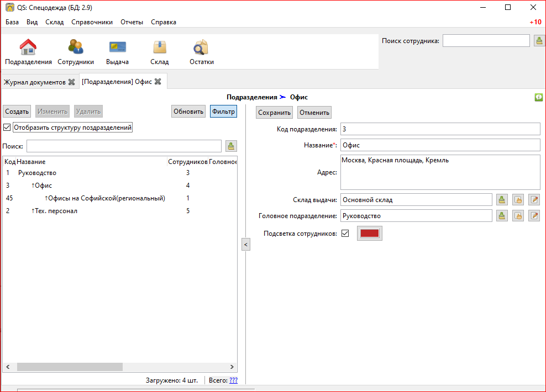Viewport: 546px width, 392px height.
Task: Clear the department search field
Action: 231,146
